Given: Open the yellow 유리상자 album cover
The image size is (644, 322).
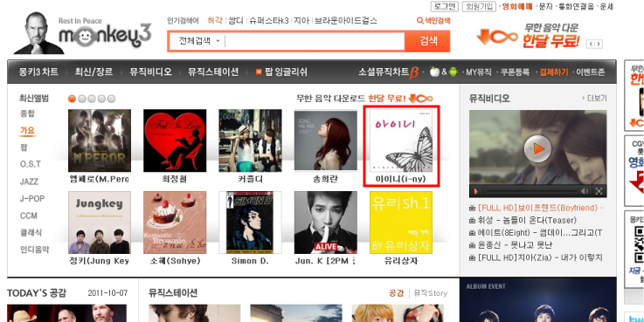Looking at the screenshot, I should [x=401, y=223].
